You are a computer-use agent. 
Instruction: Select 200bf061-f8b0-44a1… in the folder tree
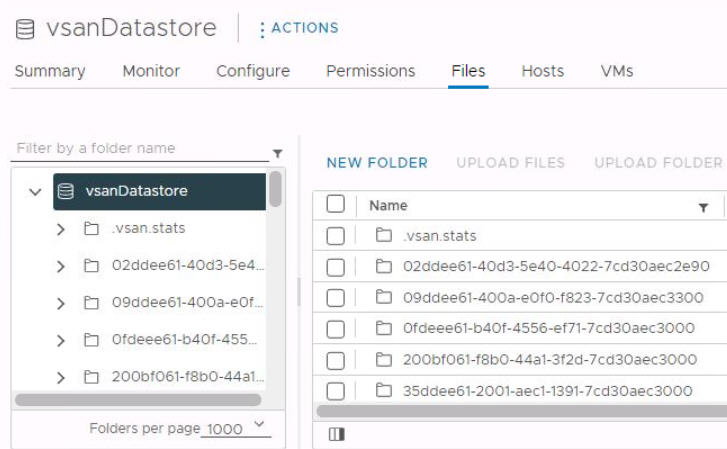pos(188,377)
